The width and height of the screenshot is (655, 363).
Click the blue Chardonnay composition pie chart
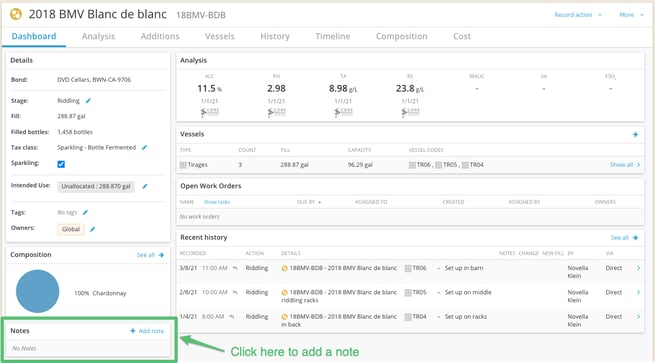(x=38, y=291)
